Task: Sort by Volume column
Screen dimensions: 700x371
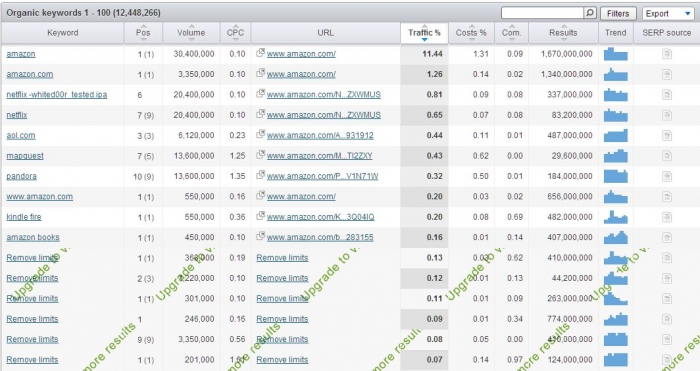Action: tap(191, 33)
